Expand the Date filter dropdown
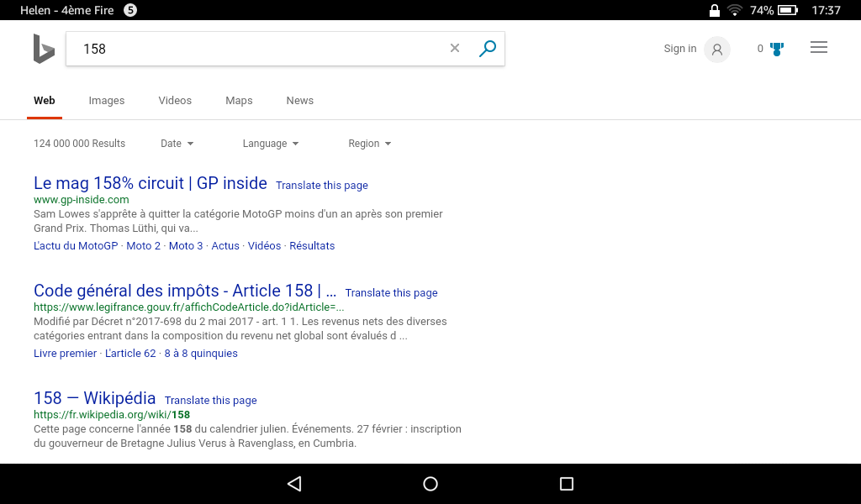This screenshot has height=504, width=861. pos(177,143)
